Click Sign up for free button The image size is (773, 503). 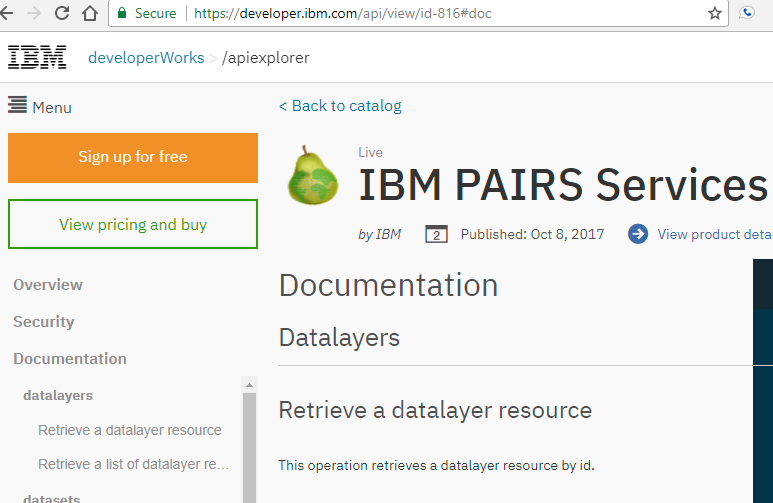click(133, 158)
